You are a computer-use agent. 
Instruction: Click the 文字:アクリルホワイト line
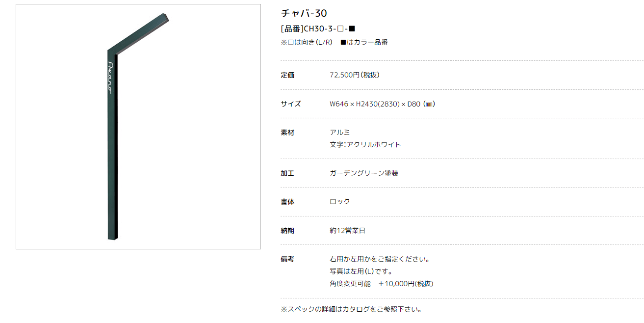pos(365,145)
